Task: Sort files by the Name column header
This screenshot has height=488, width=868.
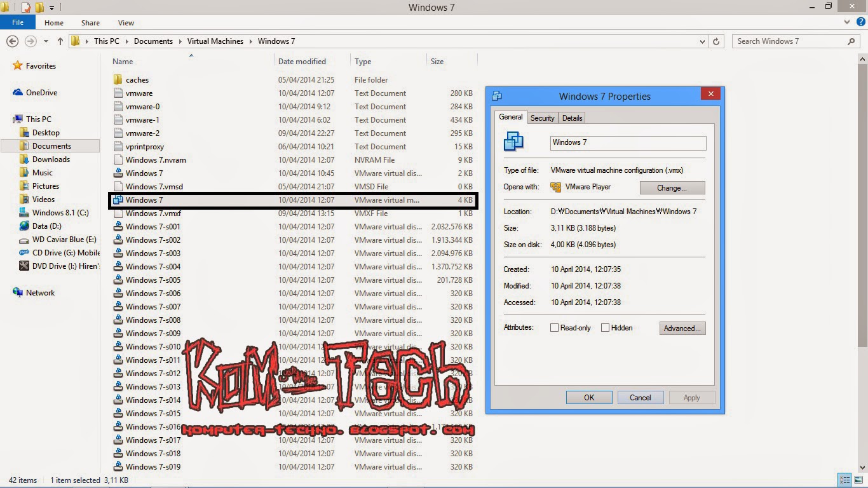Action: click(191, 61)
